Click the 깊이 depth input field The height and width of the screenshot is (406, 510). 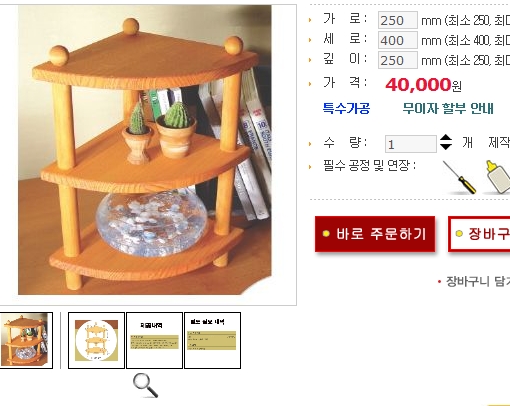(398, 60)
